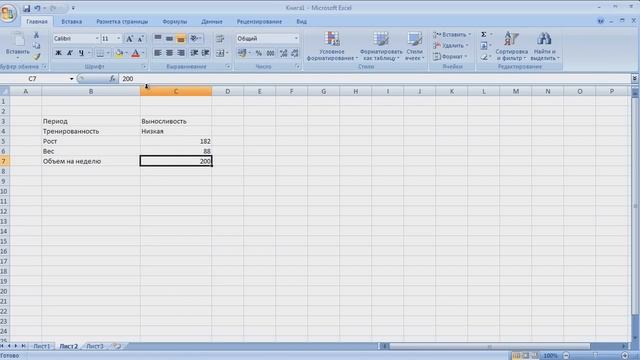
Task: Open Найти и выделить menu
Action: click(x=544, y=46)
